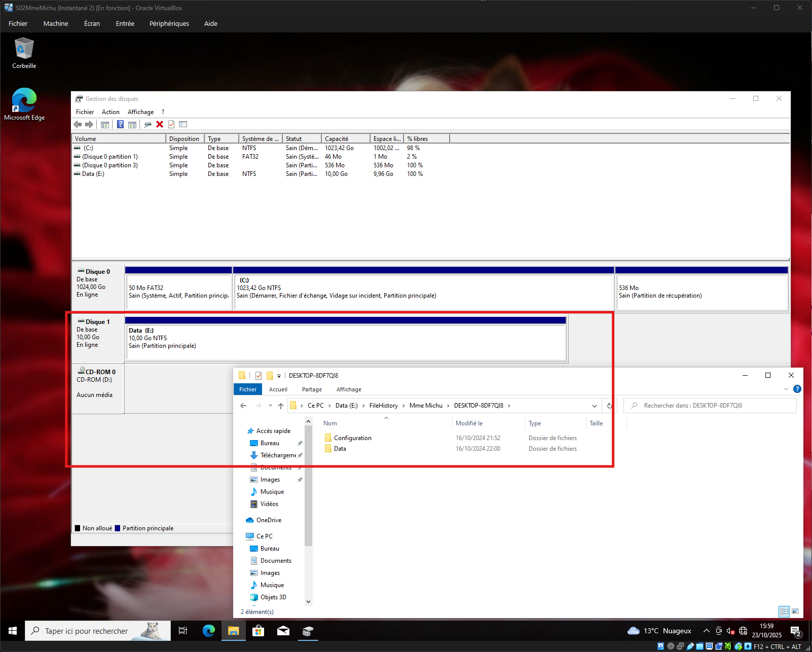Open the Action menu in Disk Management
The height and width of the screenshot is (652, 812).
110,112
